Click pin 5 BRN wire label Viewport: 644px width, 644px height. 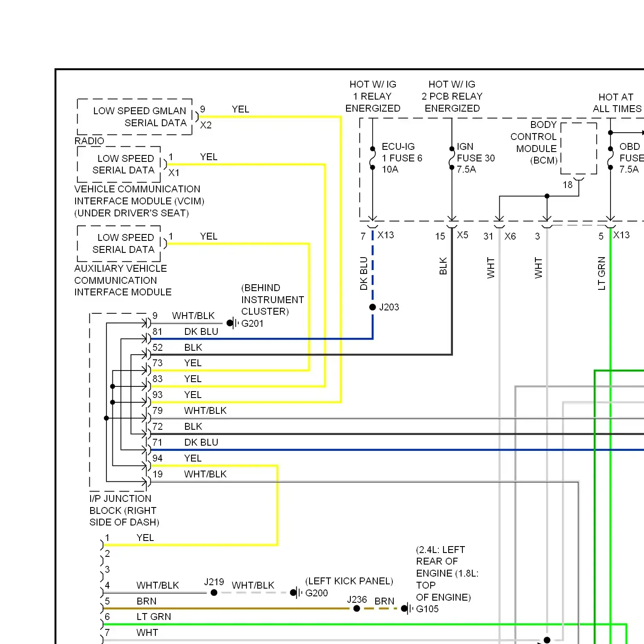pos(146,601)
